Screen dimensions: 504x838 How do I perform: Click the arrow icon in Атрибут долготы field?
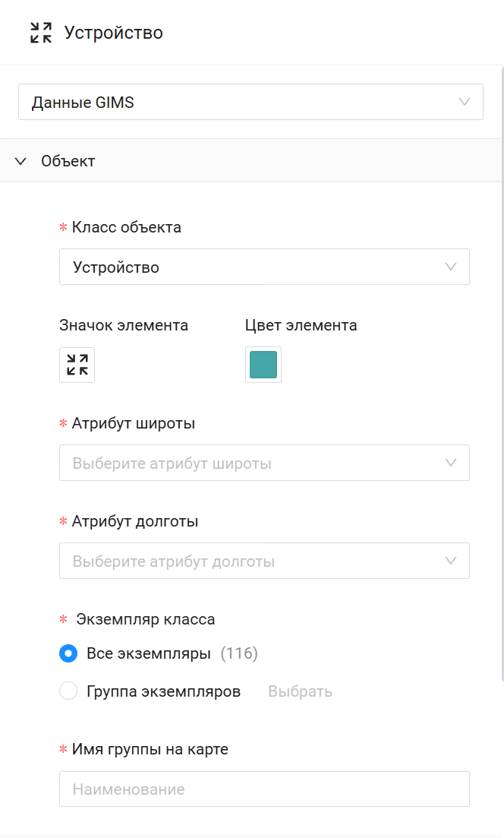click(x=452, y=561)
